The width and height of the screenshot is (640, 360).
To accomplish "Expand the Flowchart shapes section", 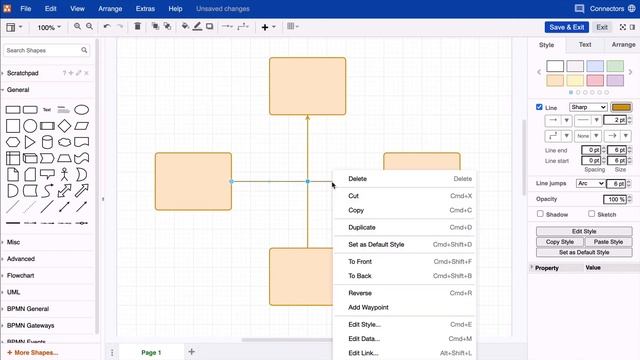I will point(20,276).
